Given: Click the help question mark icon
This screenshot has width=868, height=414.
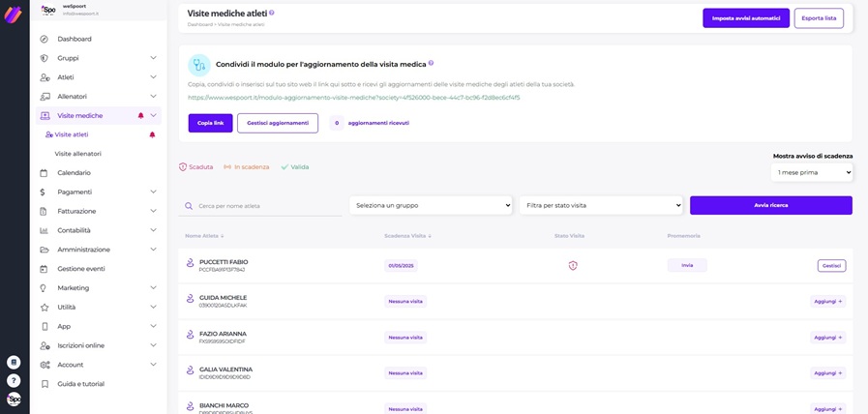Looking at the screenshot, I should click(x=14, y=381).
